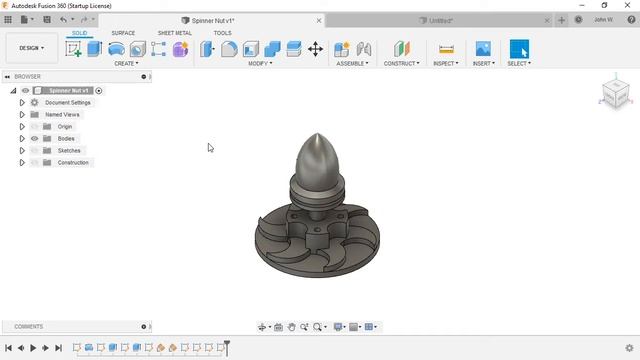The width and height of the screenshot is (640, 360).
Task: Select the Press Pull tool
Action: 207,49
